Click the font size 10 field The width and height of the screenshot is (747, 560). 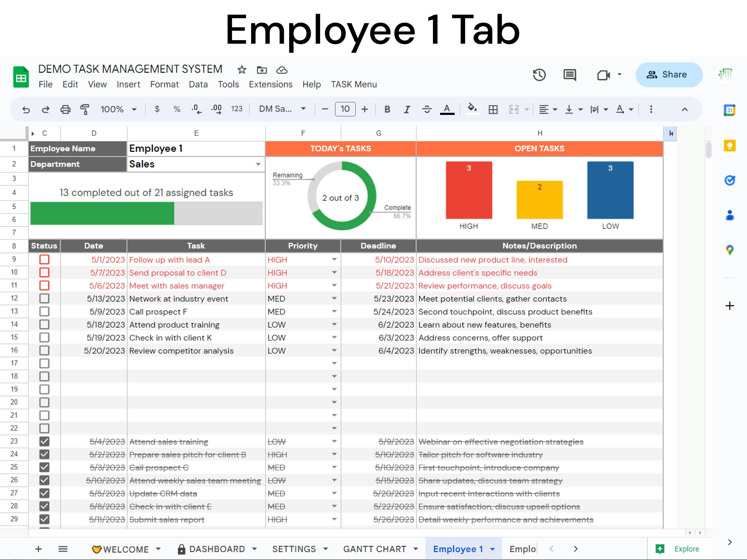[345, 109]
